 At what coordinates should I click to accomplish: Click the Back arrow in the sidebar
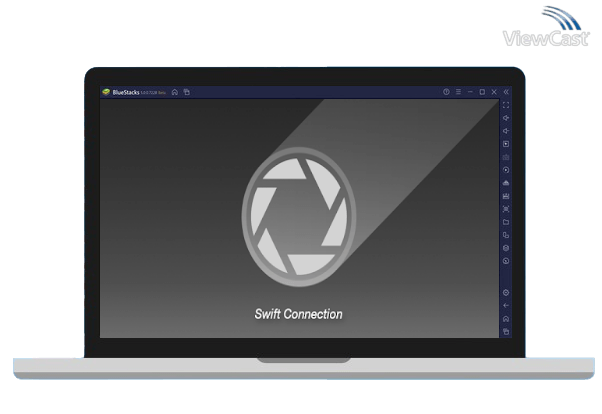tap(506, 306)
